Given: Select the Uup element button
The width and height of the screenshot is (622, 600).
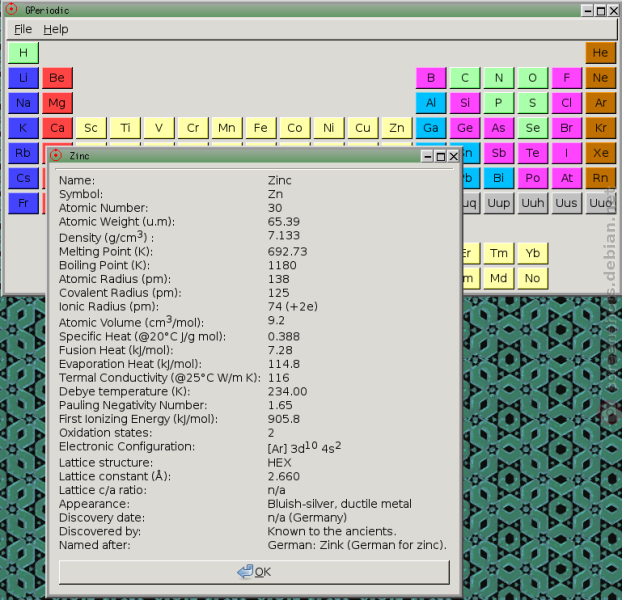Looking at the screenshot, I should coord(499,203).
